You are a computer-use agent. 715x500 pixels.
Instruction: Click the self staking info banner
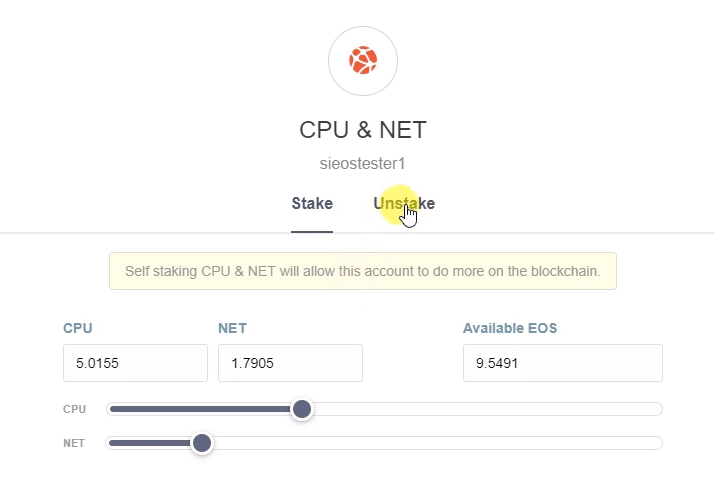pyautogui.click(x=362, y=271)
